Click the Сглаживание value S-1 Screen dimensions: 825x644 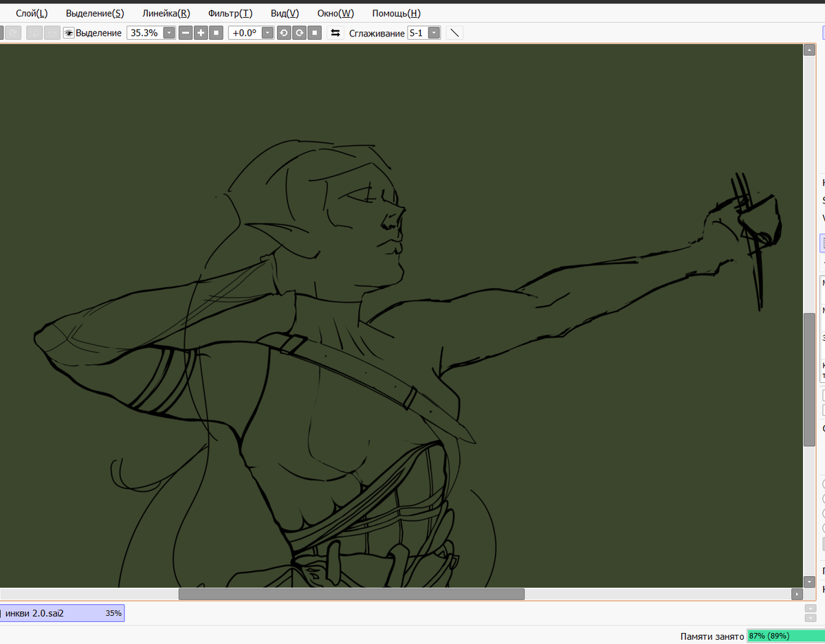point(417,33)
